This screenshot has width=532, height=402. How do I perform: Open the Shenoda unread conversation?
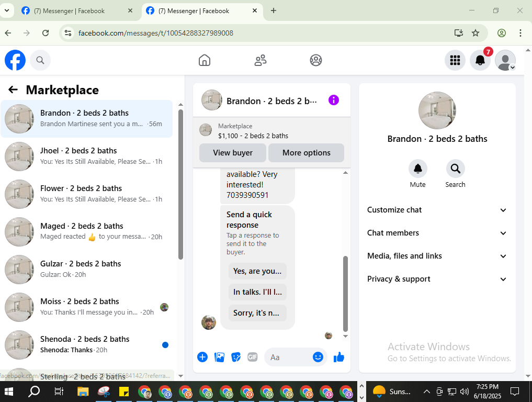point(87,344)
